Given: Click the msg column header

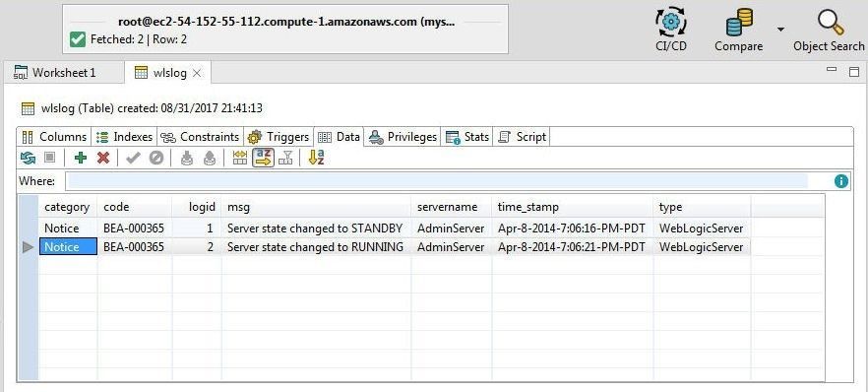Looking at the screenshot, I should coord(316,207).
